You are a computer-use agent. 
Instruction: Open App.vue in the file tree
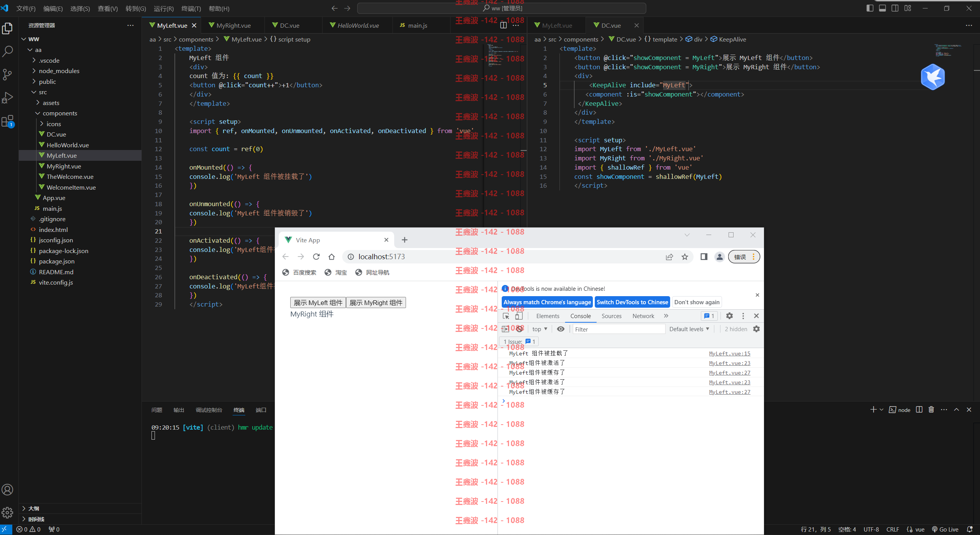(x=54, y=198)
